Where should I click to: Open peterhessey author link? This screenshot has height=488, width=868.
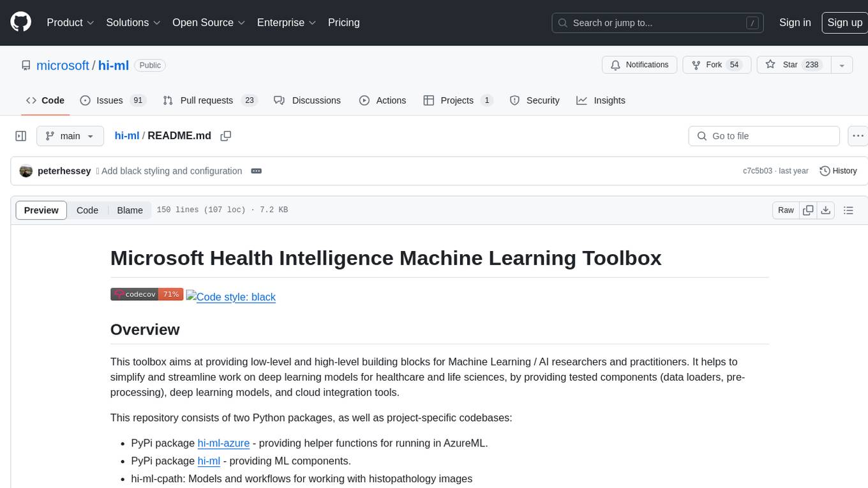[64, 171]
